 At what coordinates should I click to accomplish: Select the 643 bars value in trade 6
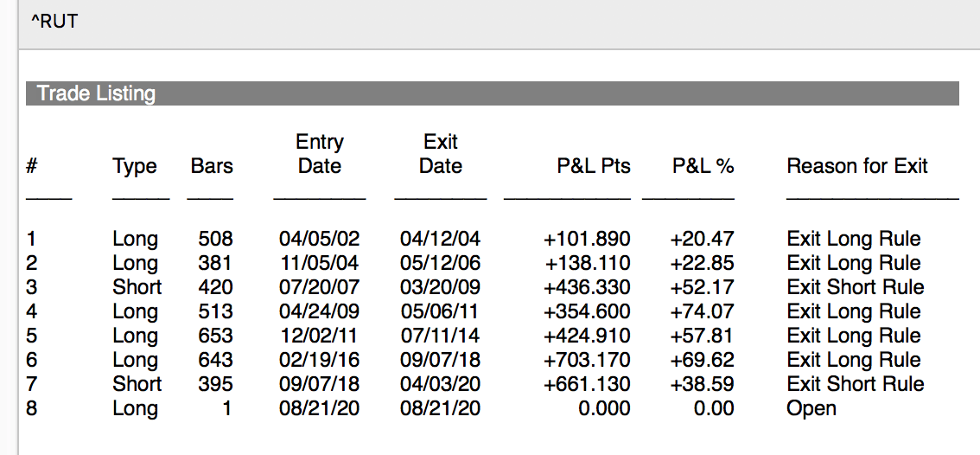coord(215,360)
